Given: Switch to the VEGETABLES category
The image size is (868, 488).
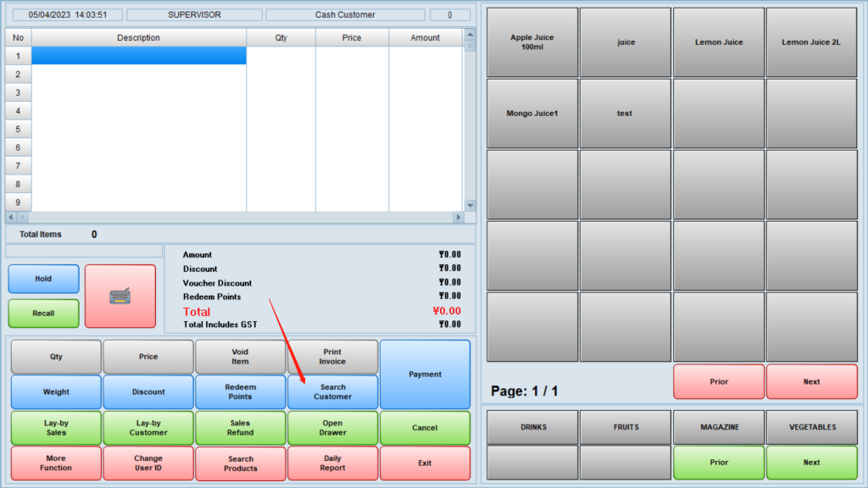Looking at the screenshot, I should (811, 427).
